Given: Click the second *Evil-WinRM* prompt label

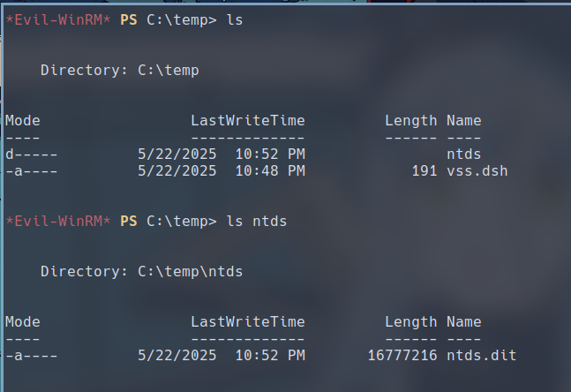Looking at the screenshot, I should click(58, 221).
